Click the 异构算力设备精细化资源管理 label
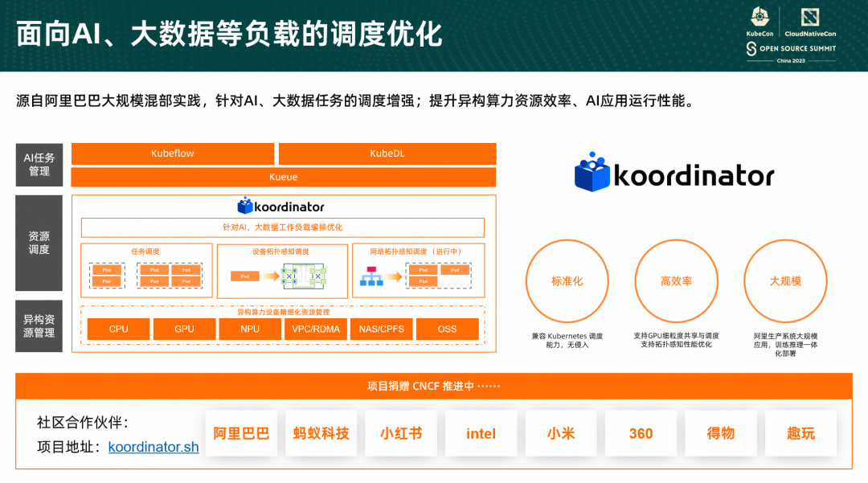This screenshot has width=868, height=483. pyautogui.click(x=284, y=312)
